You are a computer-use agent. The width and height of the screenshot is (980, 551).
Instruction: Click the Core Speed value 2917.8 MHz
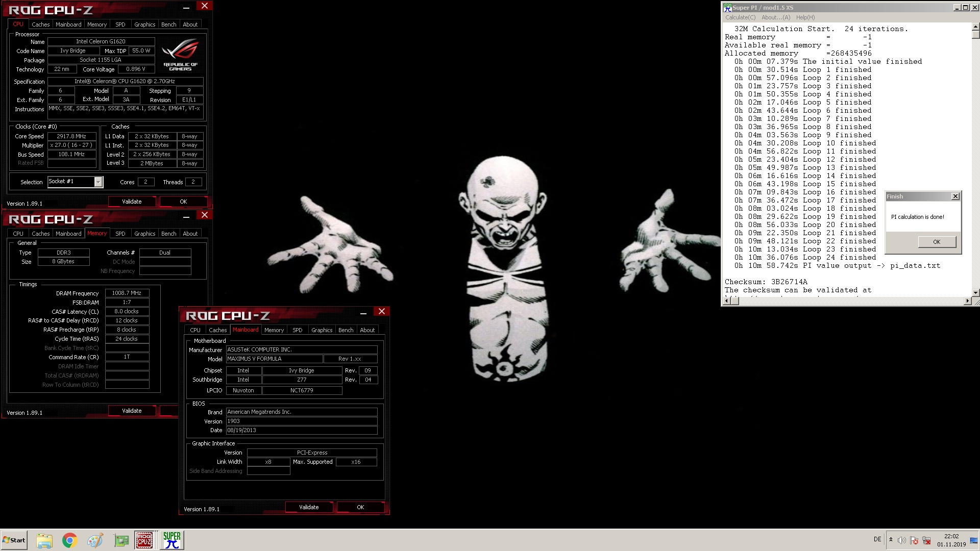click(x=71, y=136)
